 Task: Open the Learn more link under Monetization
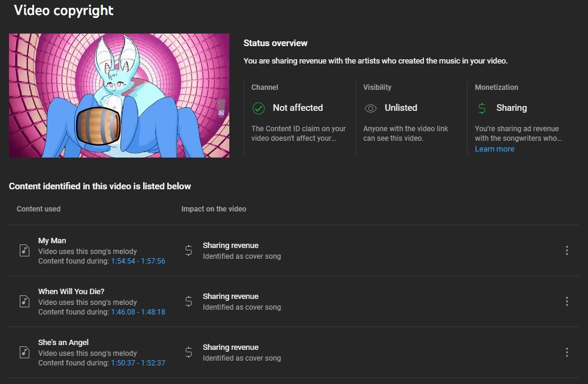(494, 149)
